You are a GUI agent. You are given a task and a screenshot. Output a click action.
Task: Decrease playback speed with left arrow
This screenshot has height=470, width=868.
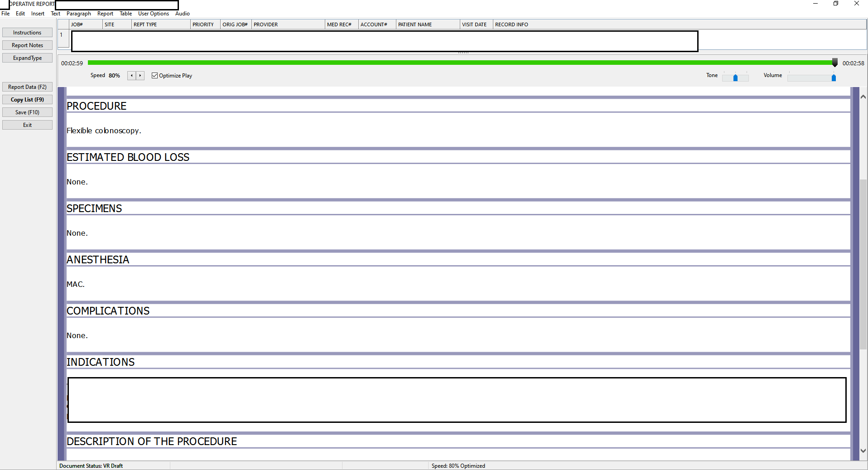(132, 76)
